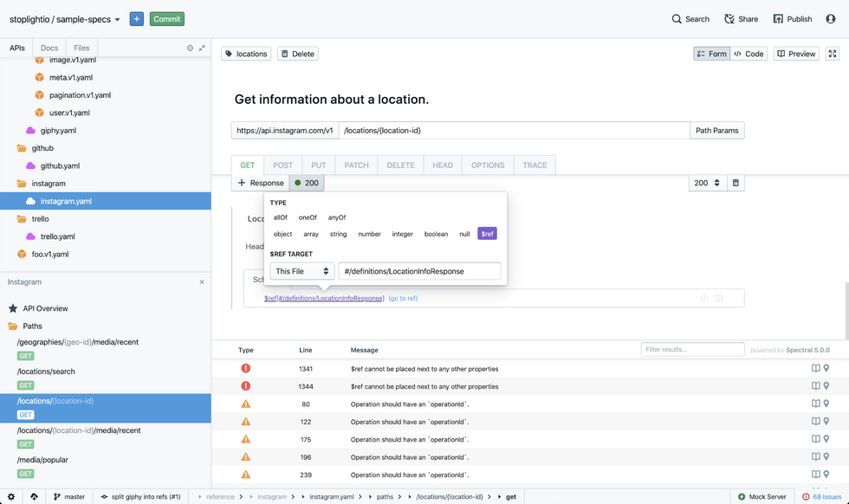
Task: Click the blue plus icon next to Commit
Action: (x=136, y=18)
